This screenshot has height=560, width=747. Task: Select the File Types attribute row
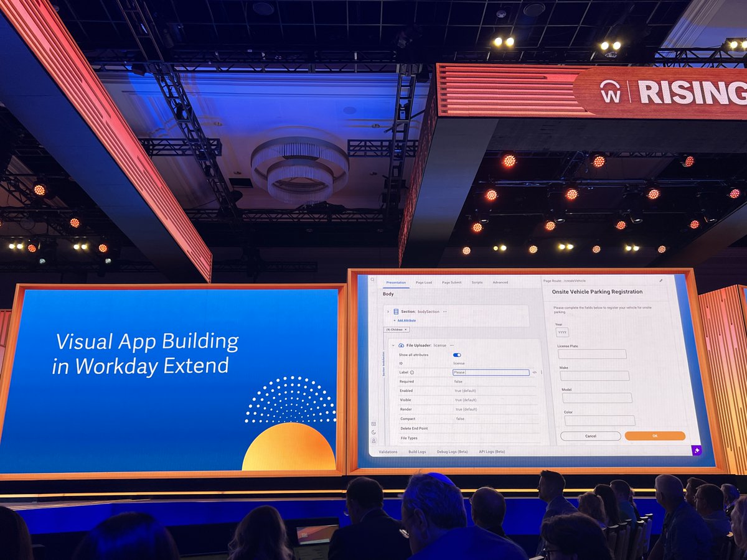pyautogui.click(x=470, y=438)
